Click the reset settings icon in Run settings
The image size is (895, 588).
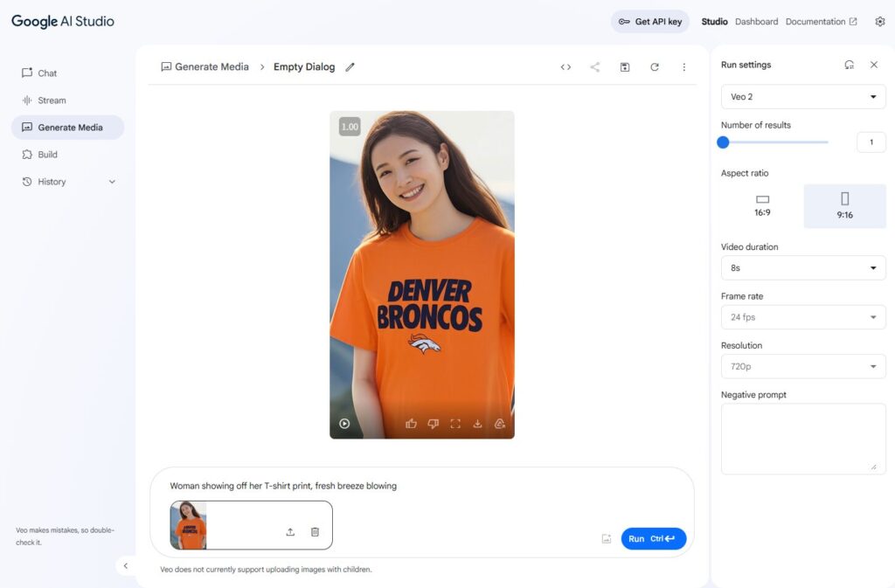coord(850,65)
